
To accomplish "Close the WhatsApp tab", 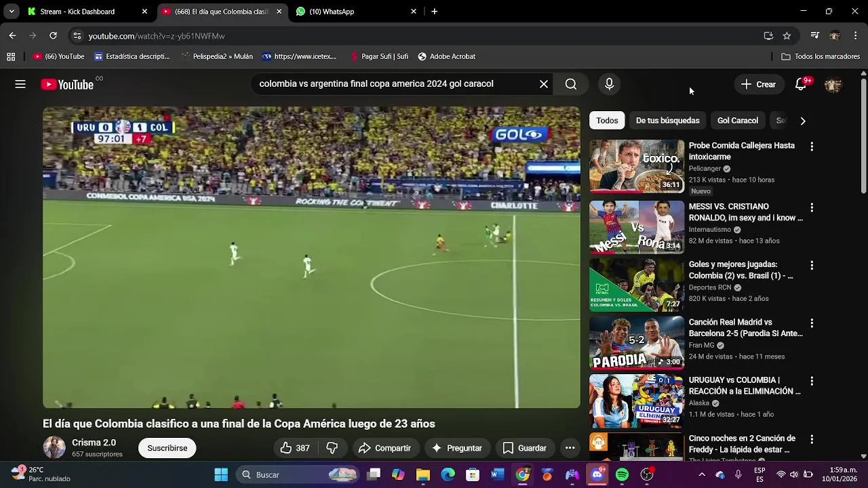I will coord(414,12).
